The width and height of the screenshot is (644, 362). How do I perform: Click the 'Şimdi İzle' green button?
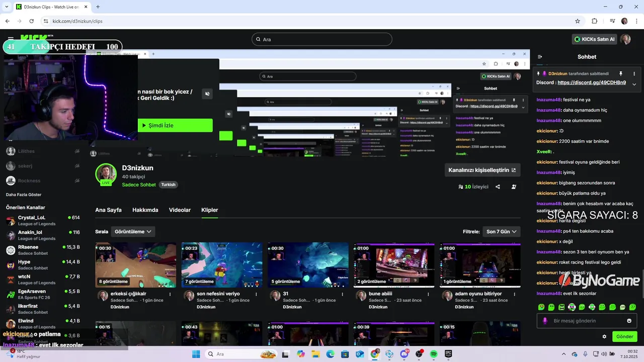pos(175,125)
